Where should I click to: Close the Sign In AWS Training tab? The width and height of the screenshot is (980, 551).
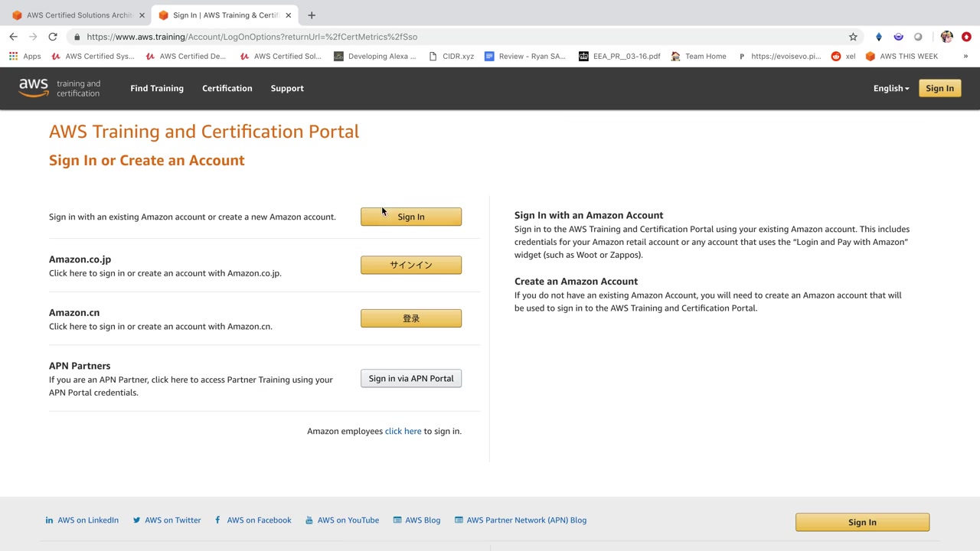coord(289,15)
